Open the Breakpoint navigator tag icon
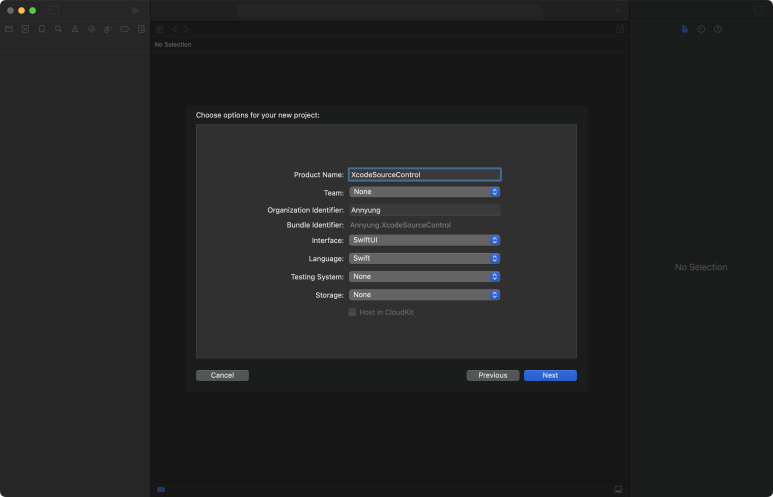 coord(125,29)
